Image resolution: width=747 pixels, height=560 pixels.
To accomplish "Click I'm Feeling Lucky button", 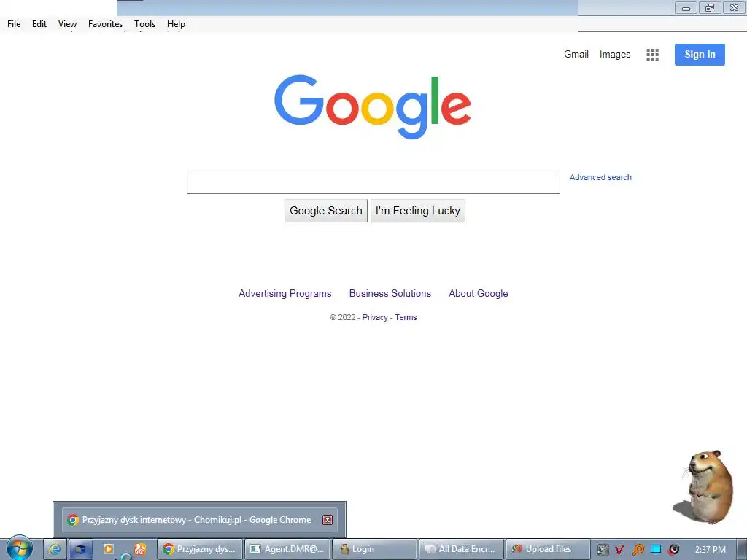I will pyautogui.click(x=418, y=211).
